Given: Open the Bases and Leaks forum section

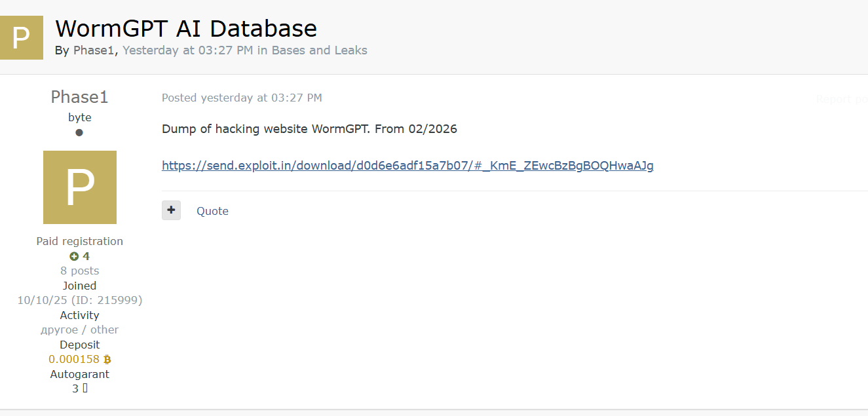Looking at the screenshot, I should [x=320, y=50].
